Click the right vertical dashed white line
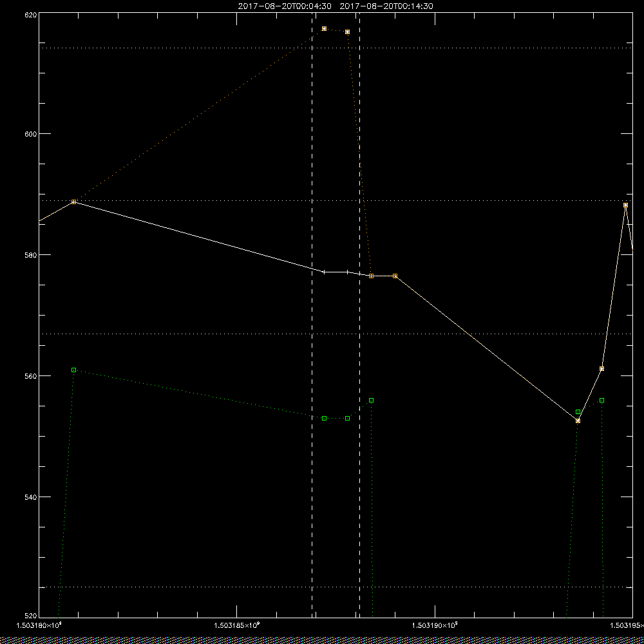Image resolution: width=644 pixels, height=644 pixels. coord(360,315)
